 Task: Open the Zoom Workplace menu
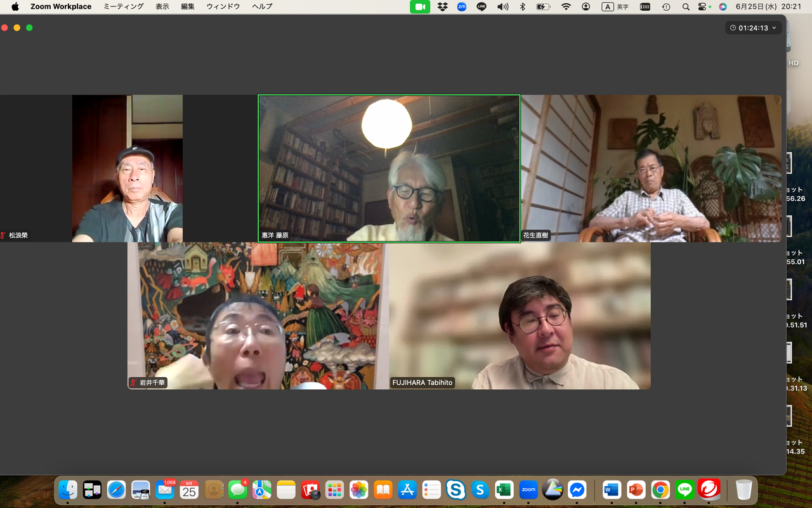pyautogui.click(x=61, y=6)
